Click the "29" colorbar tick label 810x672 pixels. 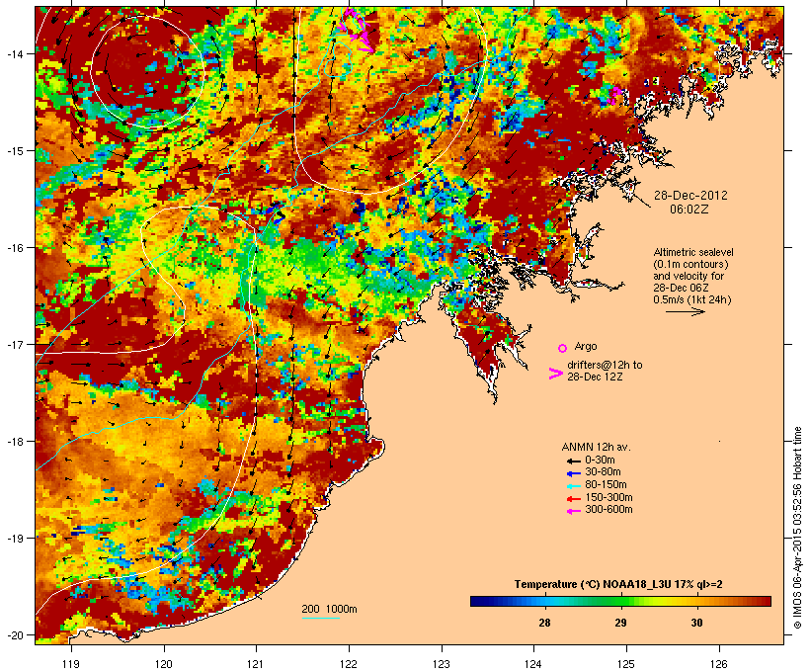[x=620, y=623]
